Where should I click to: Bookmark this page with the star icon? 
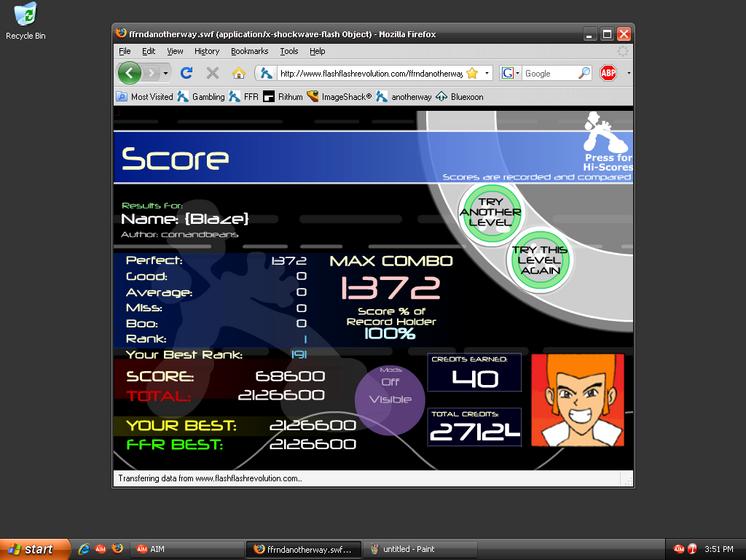pos(472,73)
